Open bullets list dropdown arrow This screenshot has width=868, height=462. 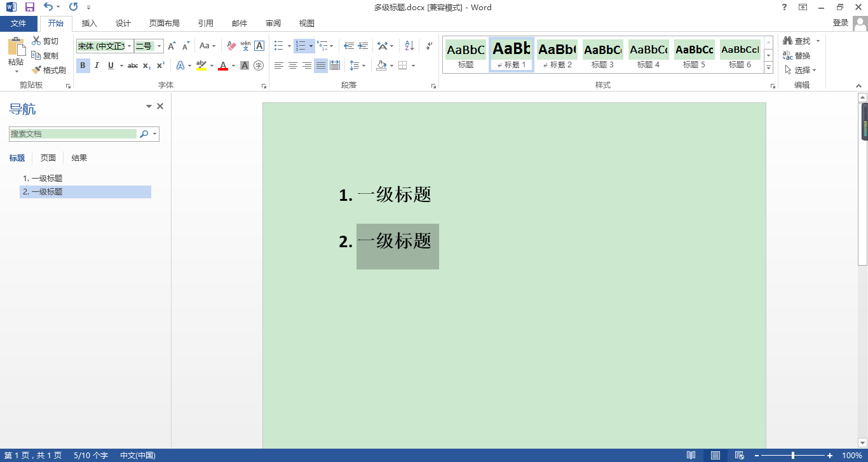pos(289,46)
